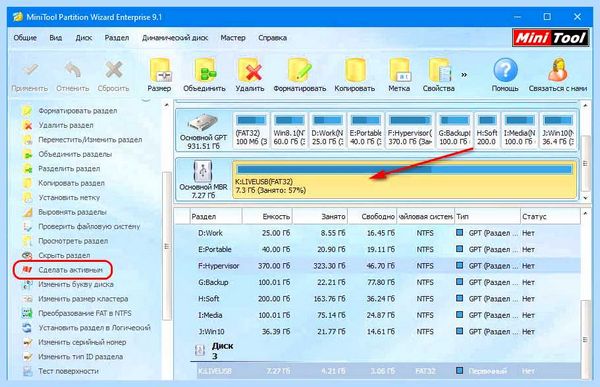Sort by Емкость column header
This screenshot has width=600, height=387.
tap(267, 217)
